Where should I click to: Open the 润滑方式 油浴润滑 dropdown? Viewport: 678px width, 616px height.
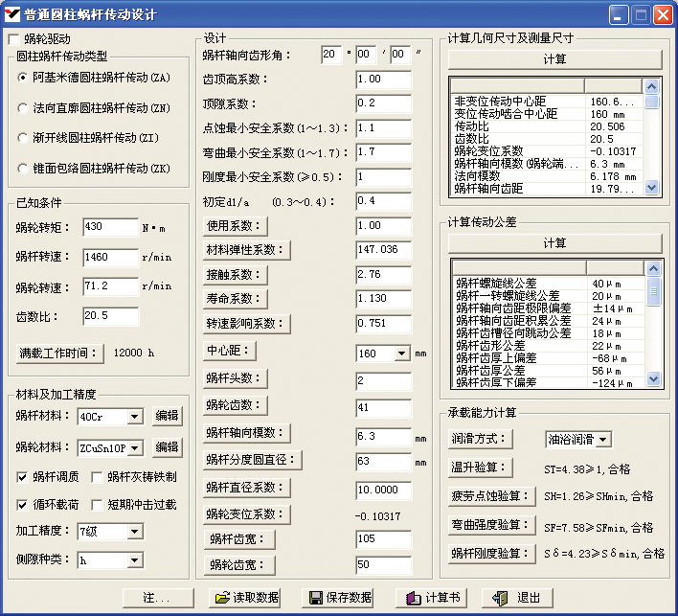point(603,440)
